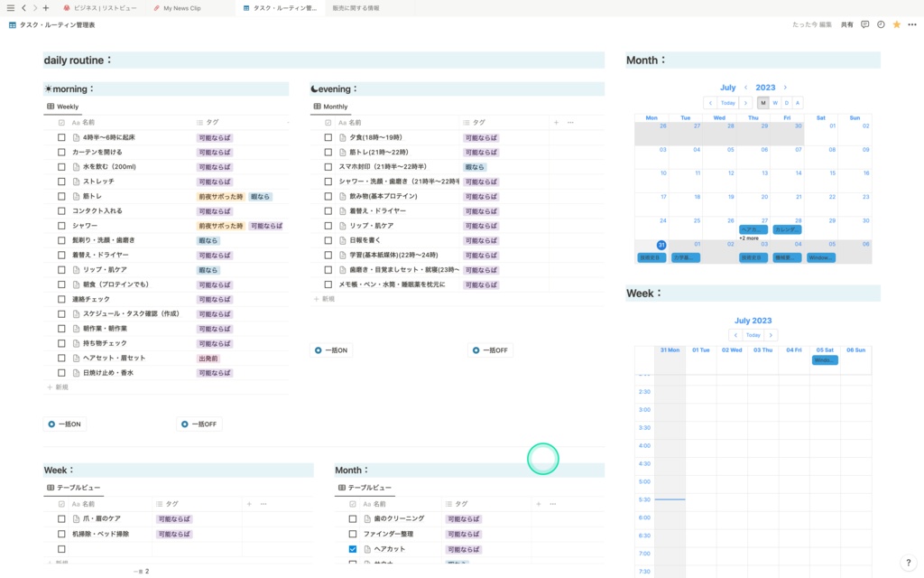Select the Weekly view tab under morning
The height and width of the screenshot is (578, 924).
coord(63,107)
